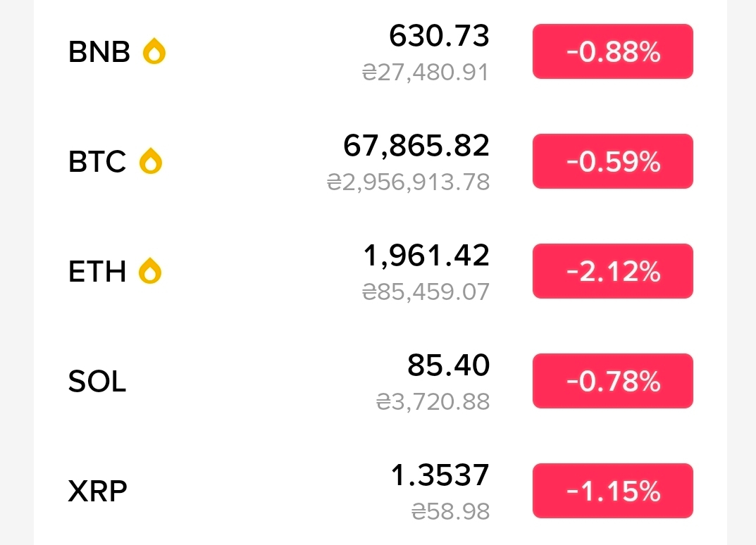The height and width of the screenshot is (545, 756).
Task: Toggle the BTC -0.59% change badge
Action: pos(613,161)
